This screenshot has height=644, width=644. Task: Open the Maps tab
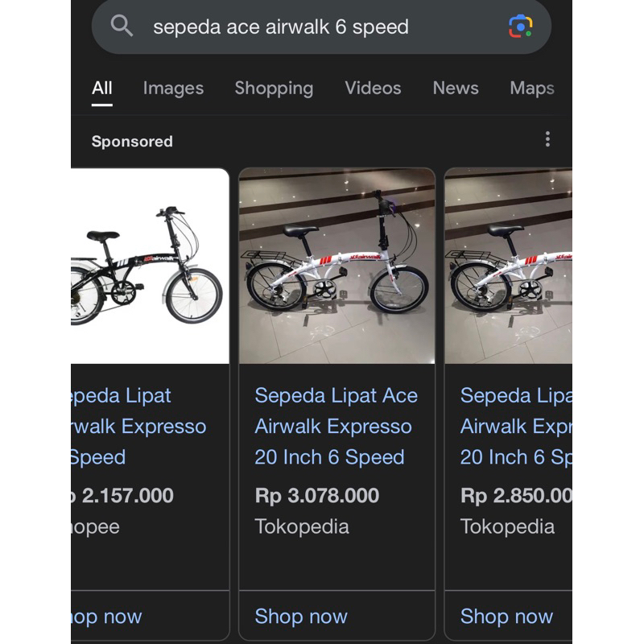[x=532, y=89]
